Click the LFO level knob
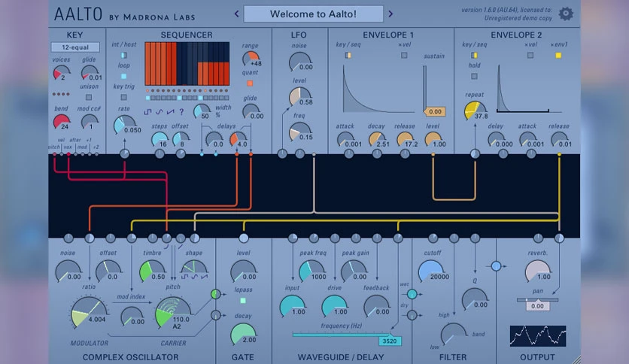Screen dimensions: 629x364 point(299,97)
